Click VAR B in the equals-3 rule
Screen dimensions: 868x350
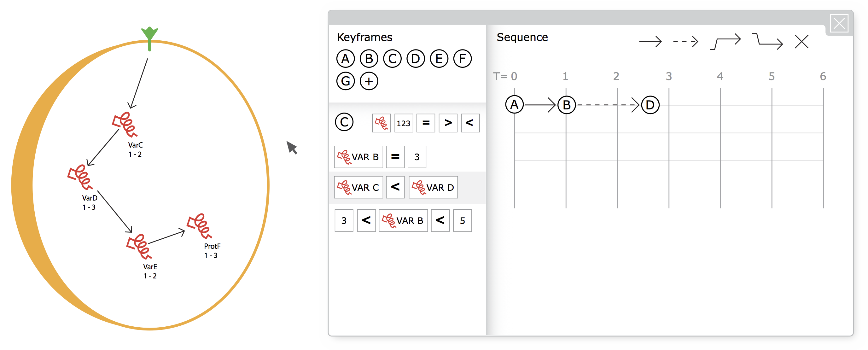click(x=358, y=157)
